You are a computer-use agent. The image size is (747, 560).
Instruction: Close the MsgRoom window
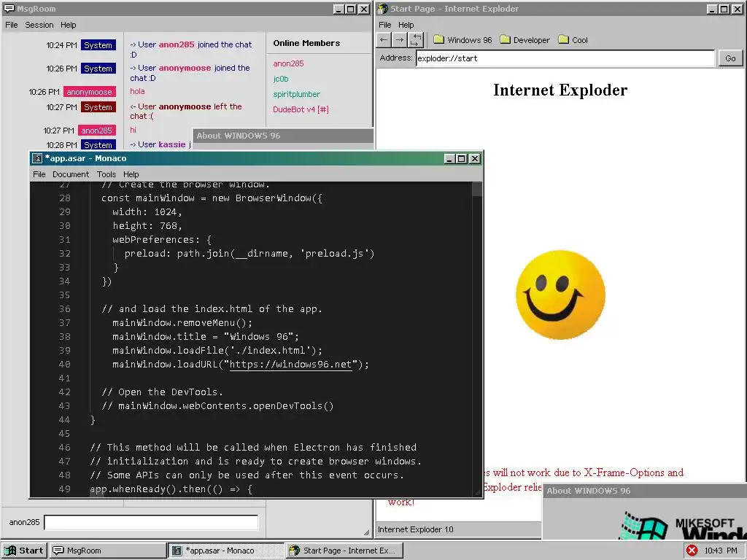click(363, 9)
